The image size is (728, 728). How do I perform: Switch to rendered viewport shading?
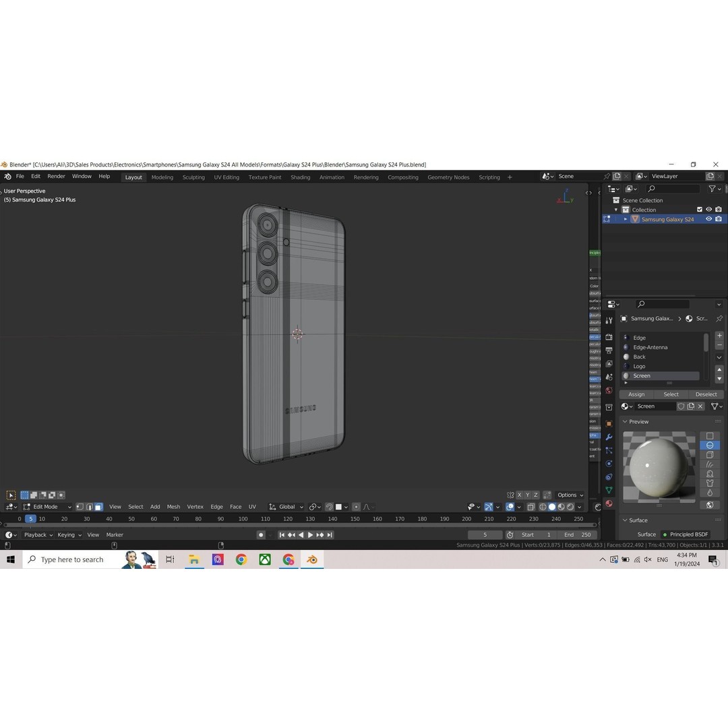571,507
